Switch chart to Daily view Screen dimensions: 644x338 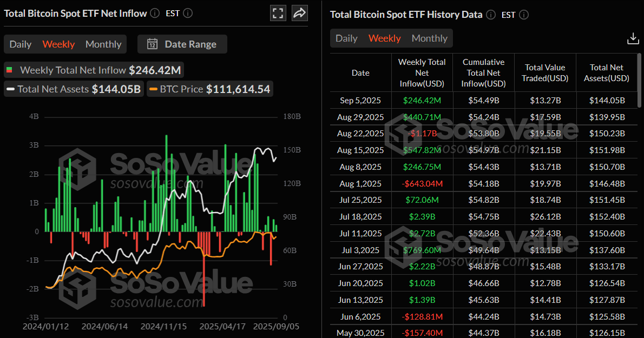(21, 44)
